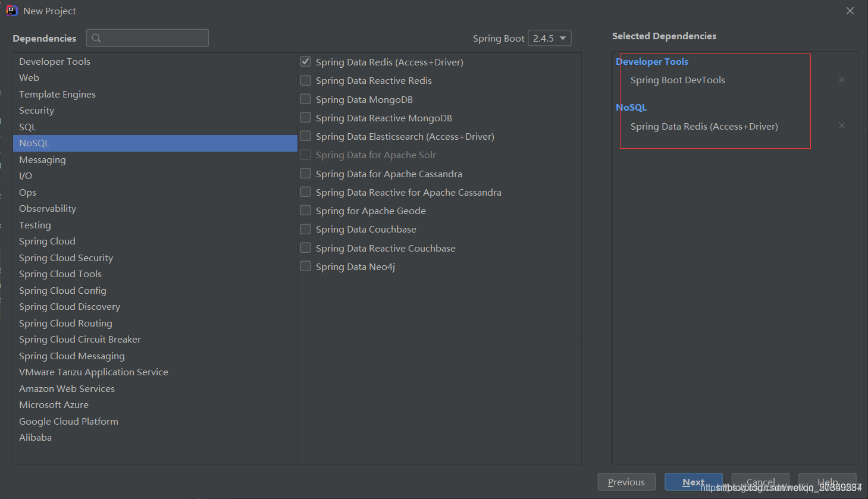The width and height of the screenshot is (868, 499).
Task: Open Spring Cloud category
Action: (x=155, y=241)
